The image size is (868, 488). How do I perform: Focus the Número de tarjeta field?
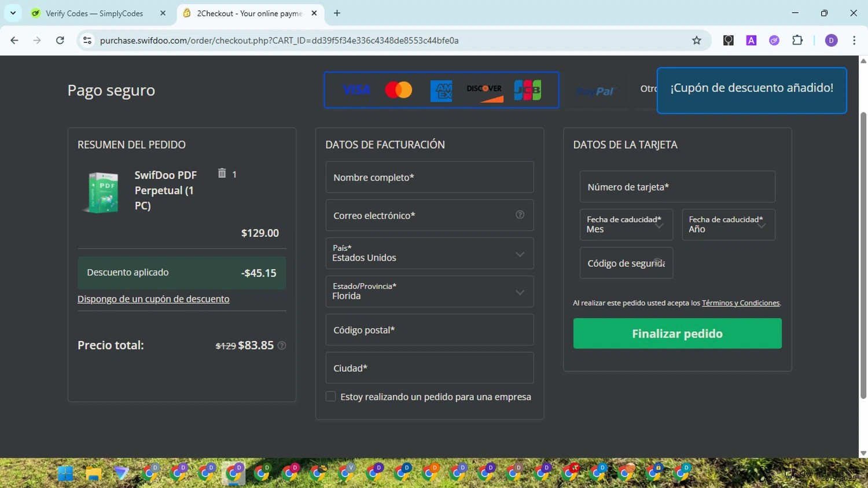click(677, 186)
